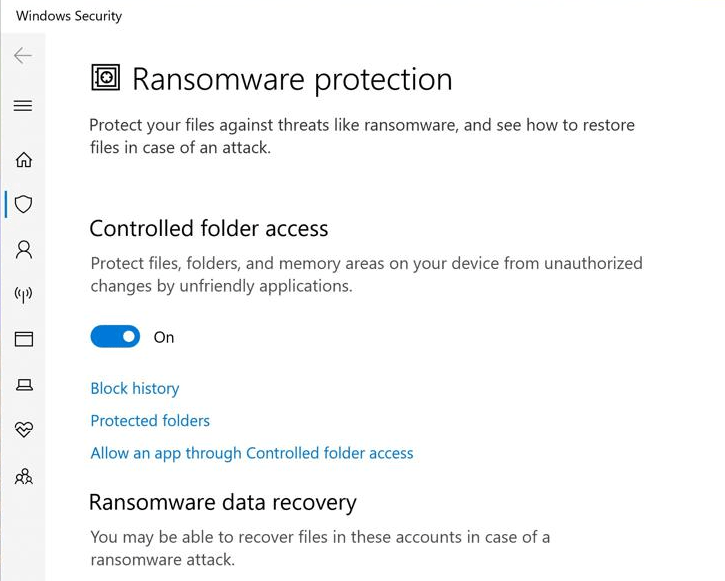Open Family options people icon
The image size is (725, 581).
[x=23, y=476]
